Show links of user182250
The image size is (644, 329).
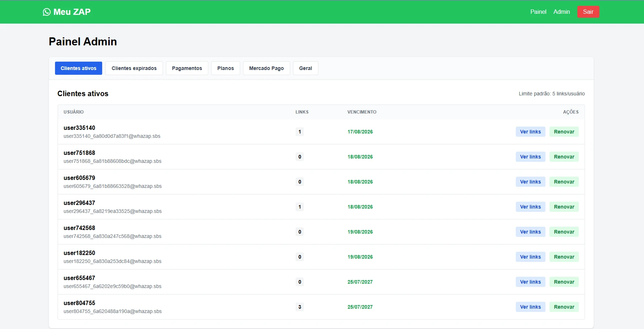coord(530,257)
